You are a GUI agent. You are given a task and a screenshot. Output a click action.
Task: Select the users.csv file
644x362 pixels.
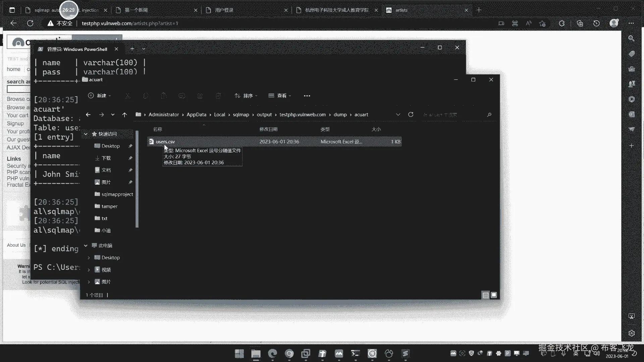coord(165,142)
